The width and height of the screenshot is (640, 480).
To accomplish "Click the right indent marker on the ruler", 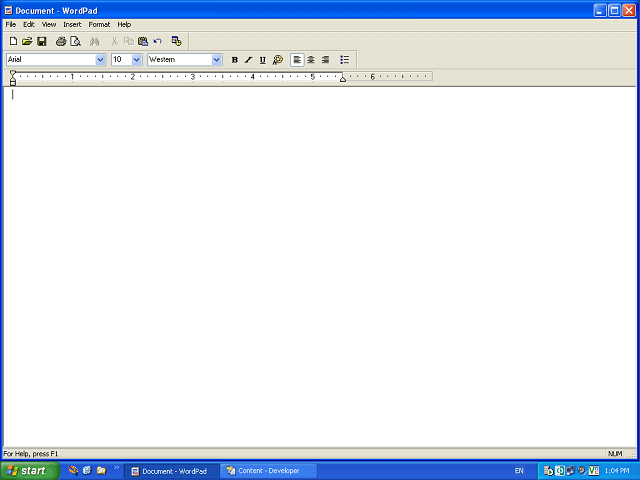I will pyautogui.click(x=343, y=79).
